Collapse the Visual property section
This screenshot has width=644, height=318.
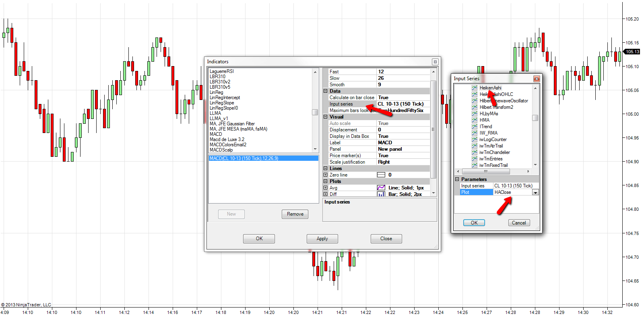tap(325, 117)
